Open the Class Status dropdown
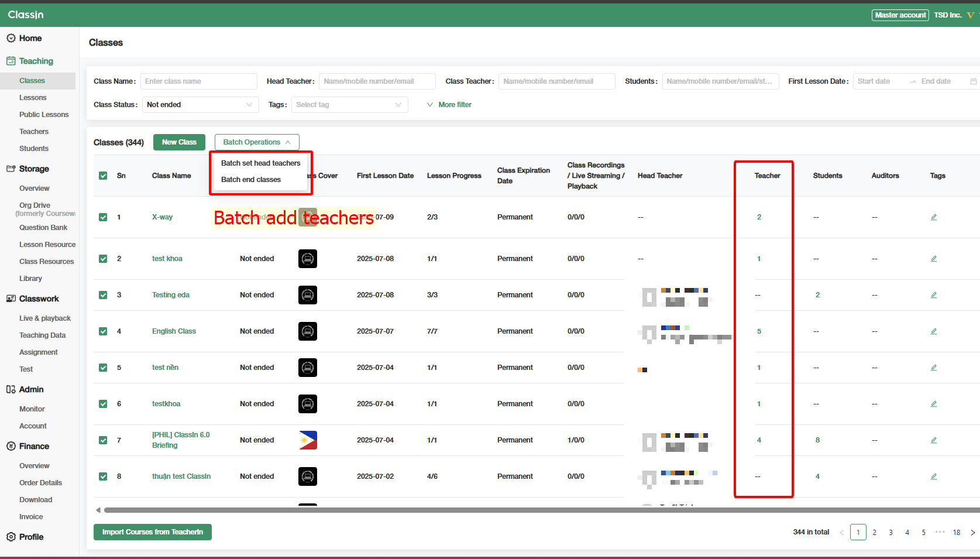The image size is (980, 559). (x=200, y=105)
